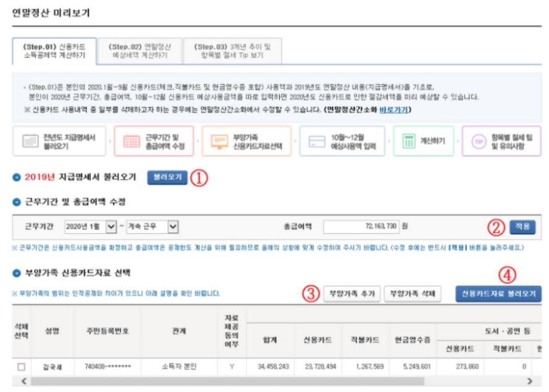Select the 전년도 지급명세서 불러오기 step label

coord(69,141)
